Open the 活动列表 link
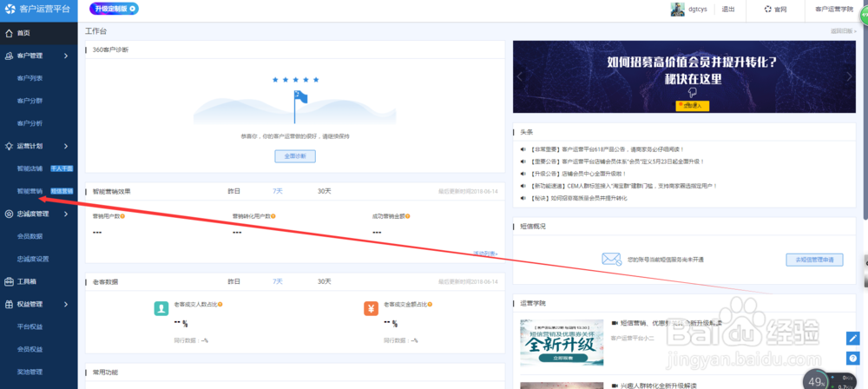This screenshot has height=389, width=868. point(485,254)
